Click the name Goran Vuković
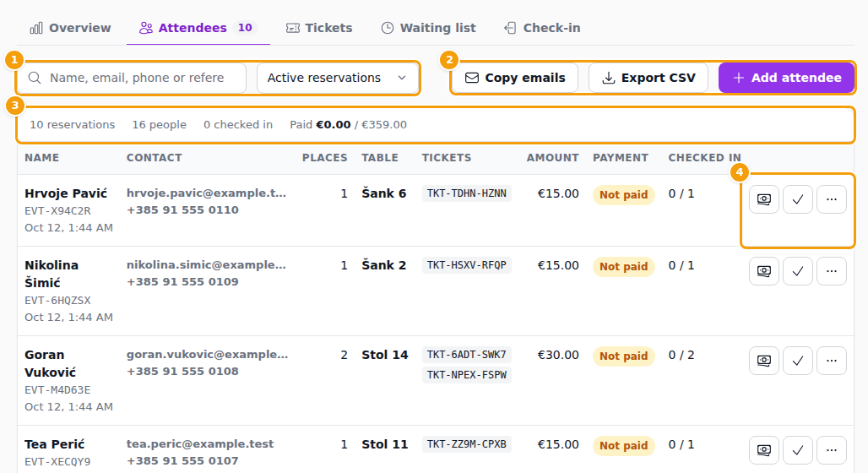Viewport: 868px width, 473px height. pos(51,363)
